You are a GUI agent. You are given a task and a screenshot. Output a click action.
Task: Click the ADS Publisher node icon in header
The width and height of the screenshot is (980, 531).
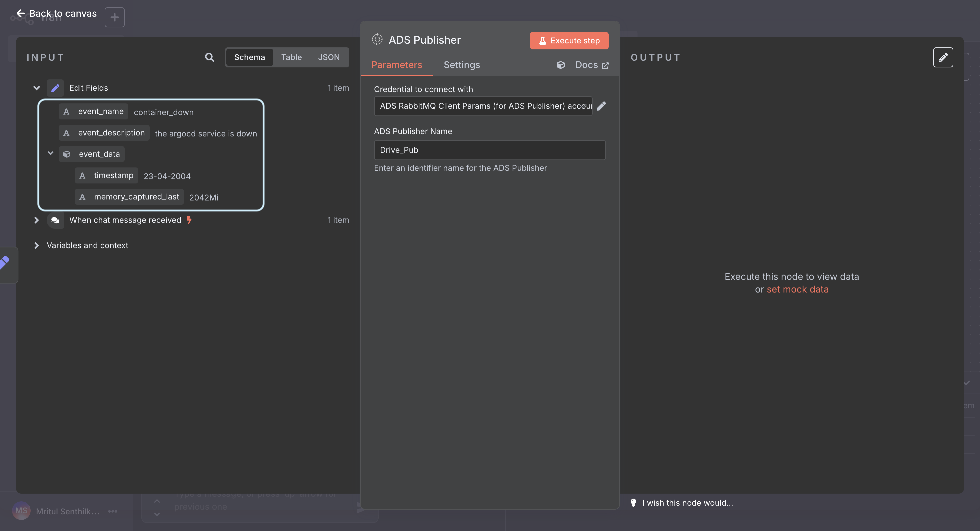coord(377,39)
